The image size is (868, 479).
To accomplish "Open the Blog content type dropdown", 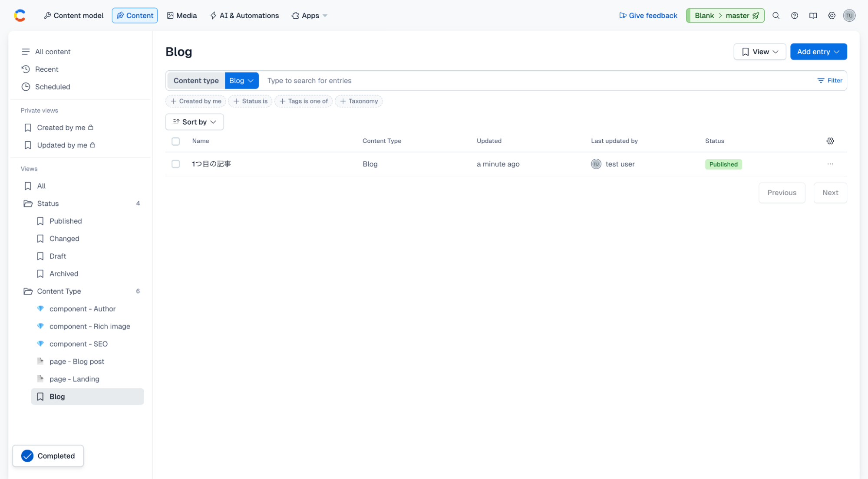I will click(241, 81).
